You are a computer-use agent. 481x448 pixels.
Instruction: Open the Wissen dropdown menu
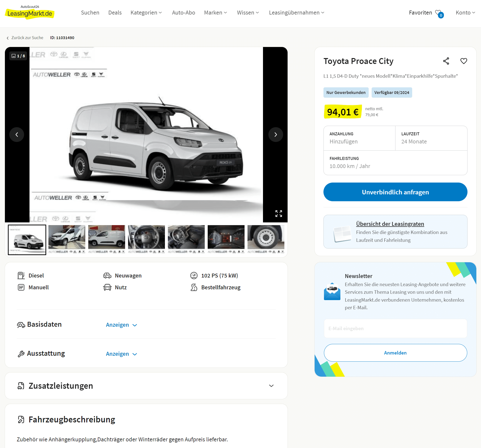(x=248, y=13)
